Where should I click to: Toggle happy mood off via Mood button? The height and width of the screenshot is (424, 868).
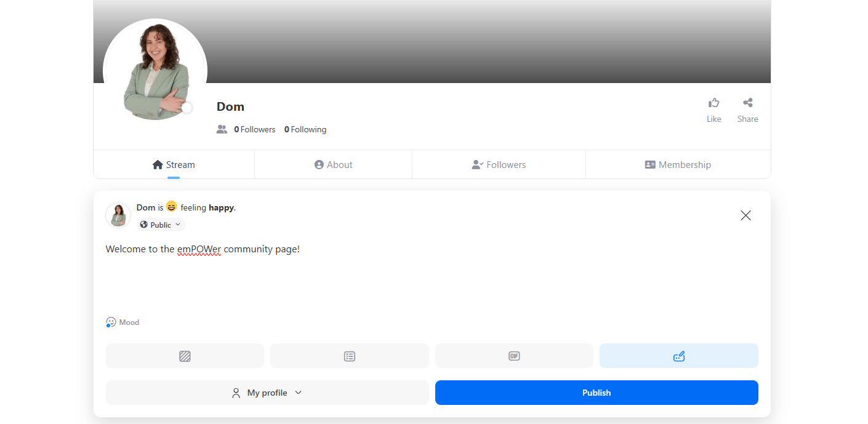[122, 322]
